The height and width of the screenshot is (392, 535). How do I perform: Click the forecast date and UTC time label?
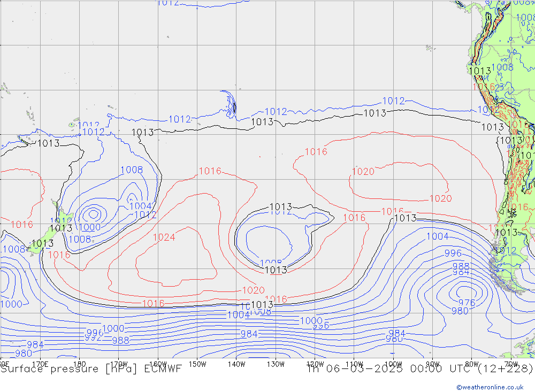pos(419,368)
